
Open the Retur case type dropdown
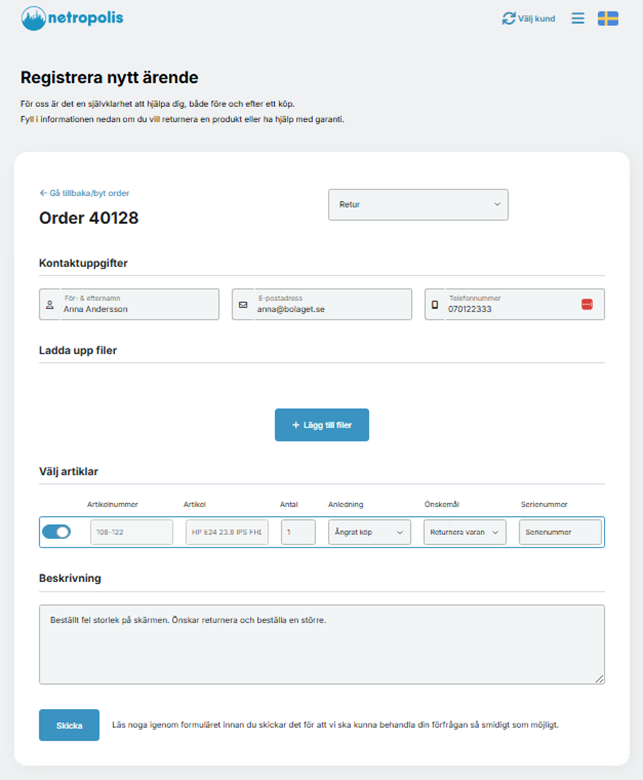(418, 205)
